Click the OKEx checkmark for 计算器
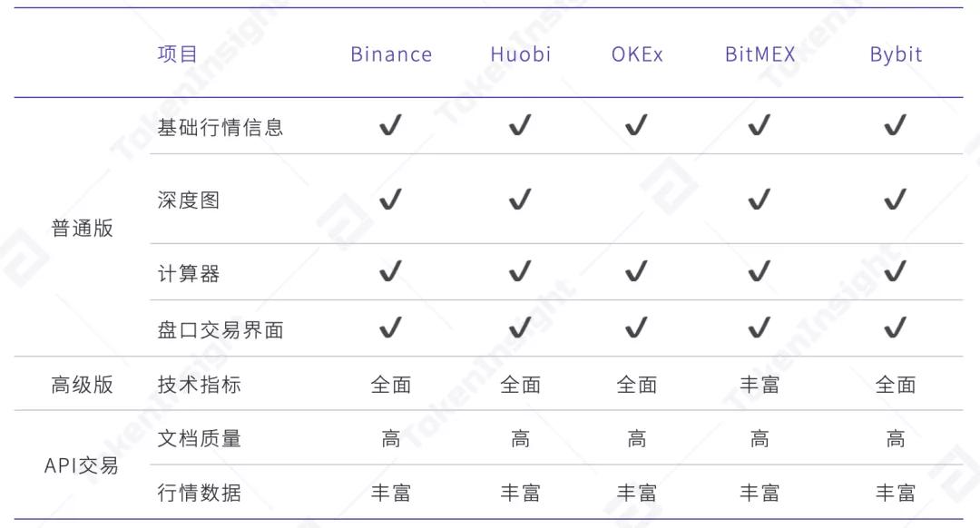The image size is (980, 528). (637, 272)
